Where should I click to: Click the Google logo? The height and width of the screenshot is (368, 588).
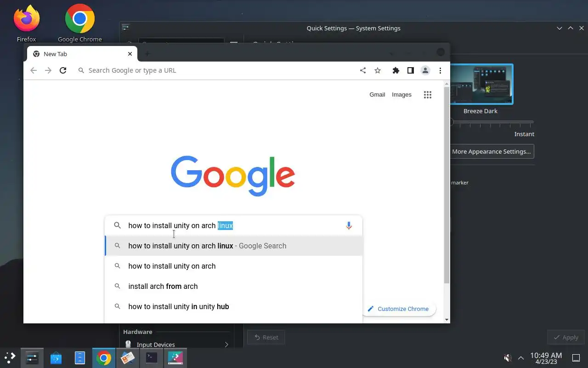click(233, 176)
